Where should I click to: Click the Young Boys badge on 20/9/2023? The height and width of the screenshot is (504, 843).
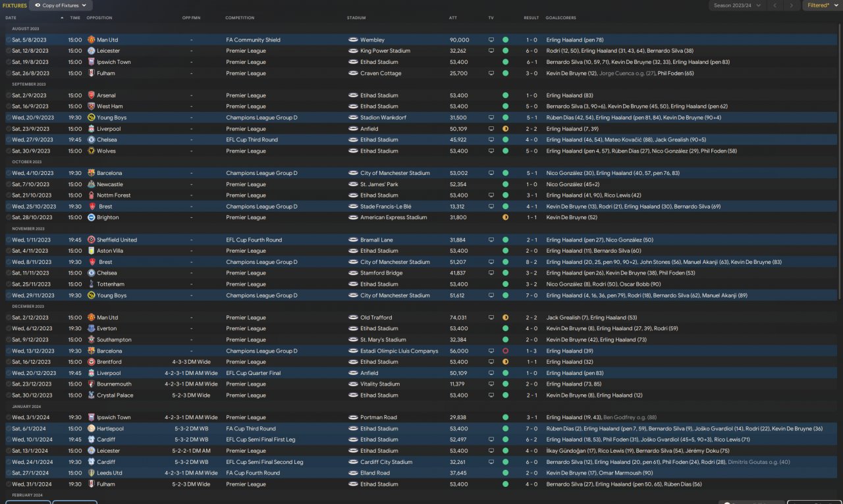pos(92,117)
